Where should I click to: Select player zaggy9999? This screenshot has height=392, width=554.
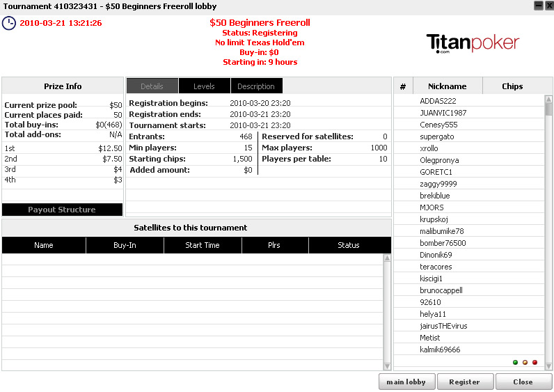(x=469, y=184)
